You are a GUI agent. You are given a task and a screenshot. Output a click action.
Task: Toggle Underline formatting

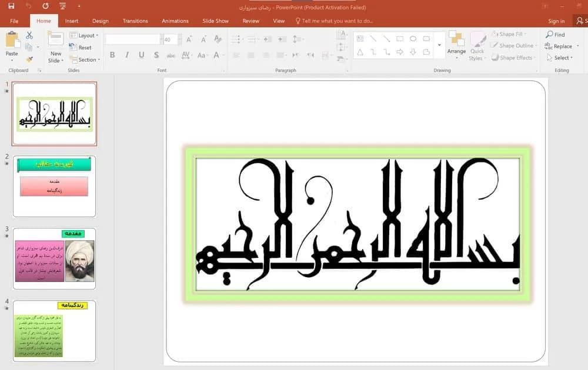pos(141,55)
